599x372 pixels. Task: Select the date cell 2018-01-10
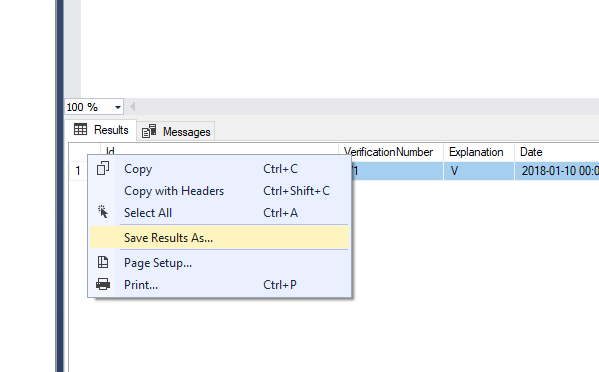point(557,171)
